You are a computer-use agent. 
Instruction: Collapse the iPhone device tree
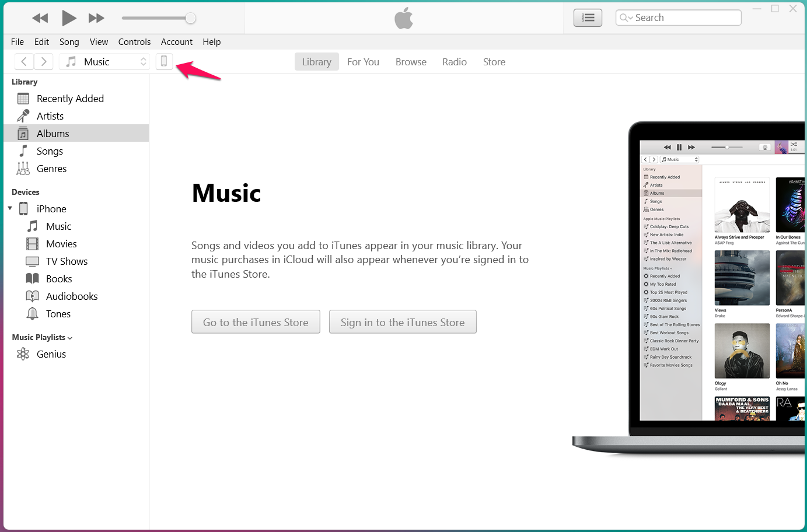tap(10, 208)
